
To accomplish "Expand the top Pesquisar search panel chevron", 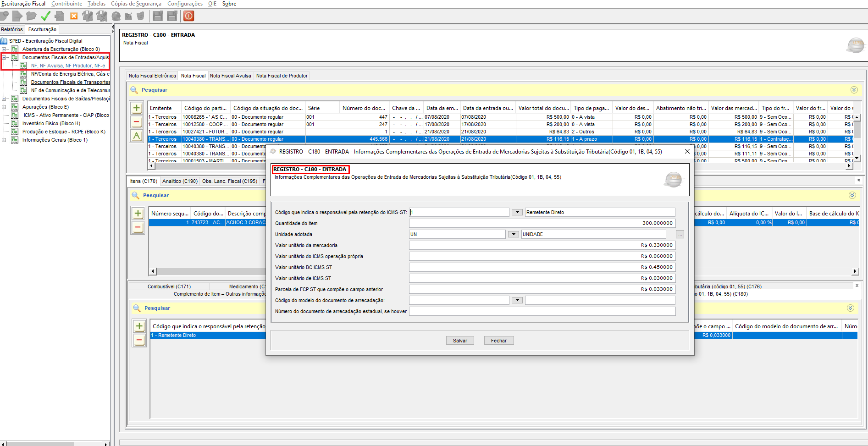I will [x=854, y=90].
